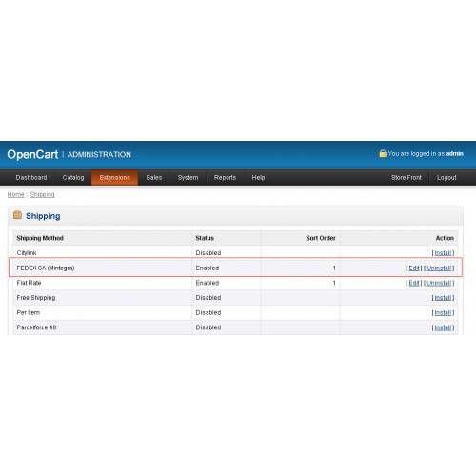Click the Shipping box icon in heading

17,215
